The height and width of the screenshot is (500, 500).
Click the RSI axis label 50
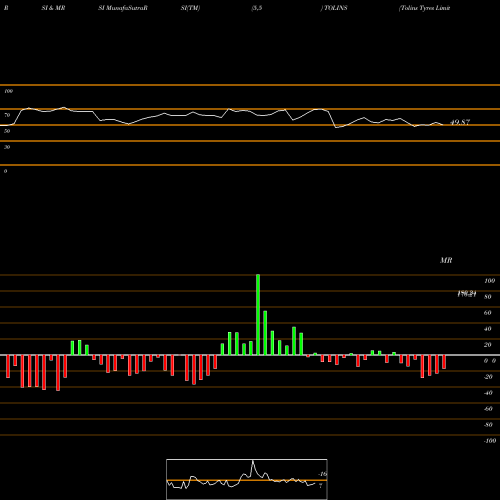(7, 131)
